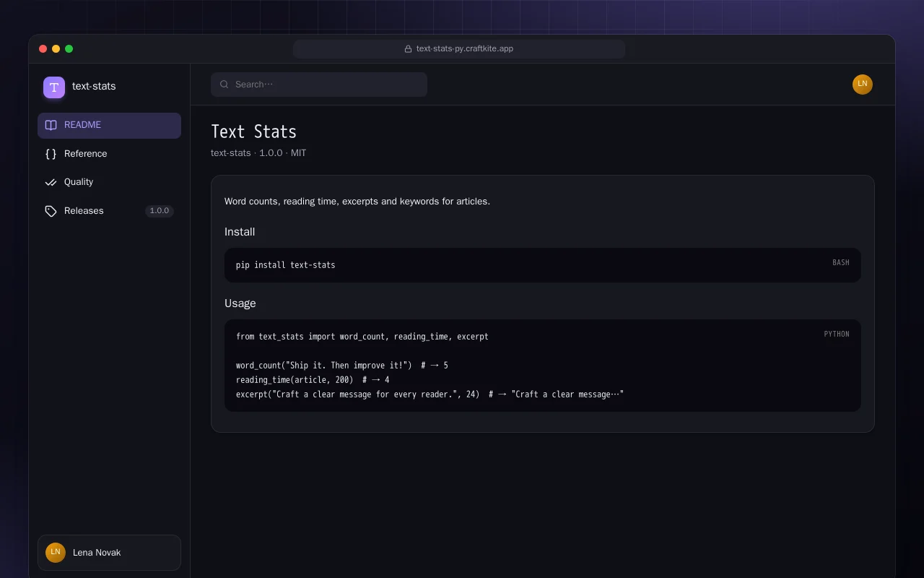Click the address bar URL

pos(465,49)
